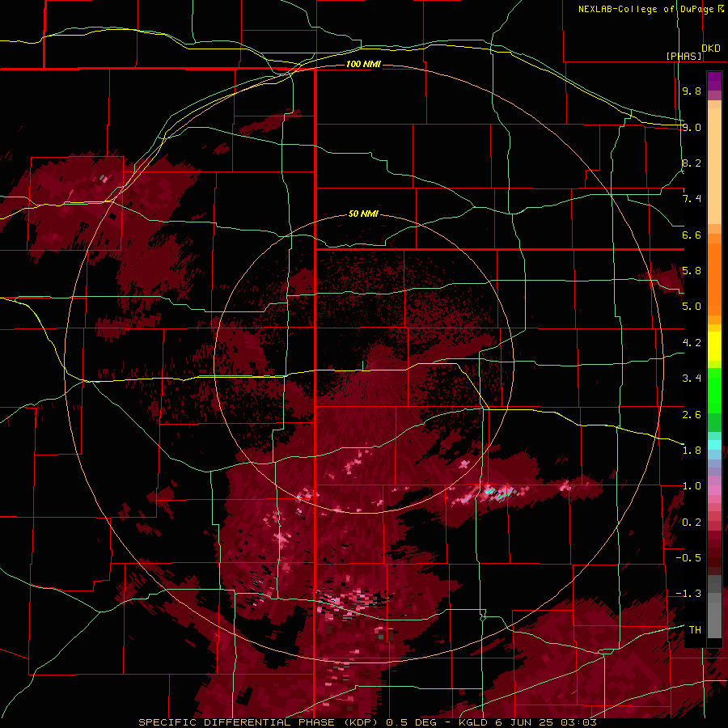This screenshot has width=728, height=728.
Task: Click the Specific Differential Phase caption text
Action: click(x=367, y=722)
